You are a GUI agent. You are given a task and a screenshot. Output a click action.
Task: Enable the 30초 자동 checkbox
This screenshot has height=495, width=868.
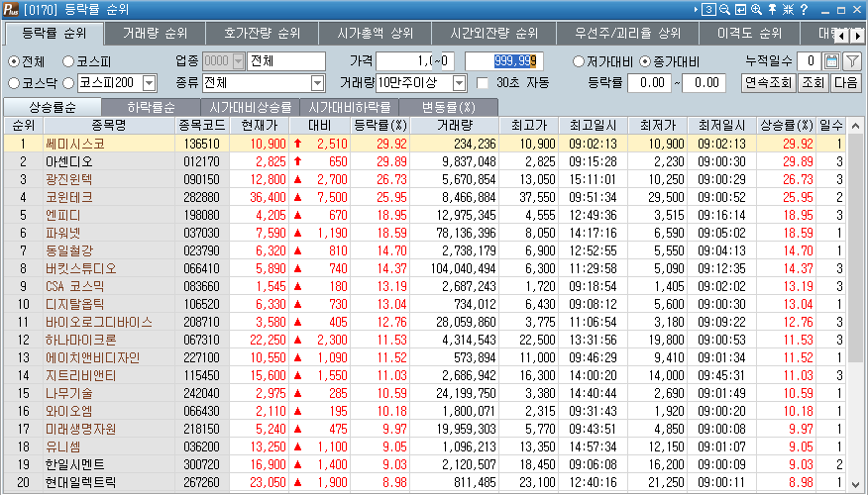tap(483, 83)
